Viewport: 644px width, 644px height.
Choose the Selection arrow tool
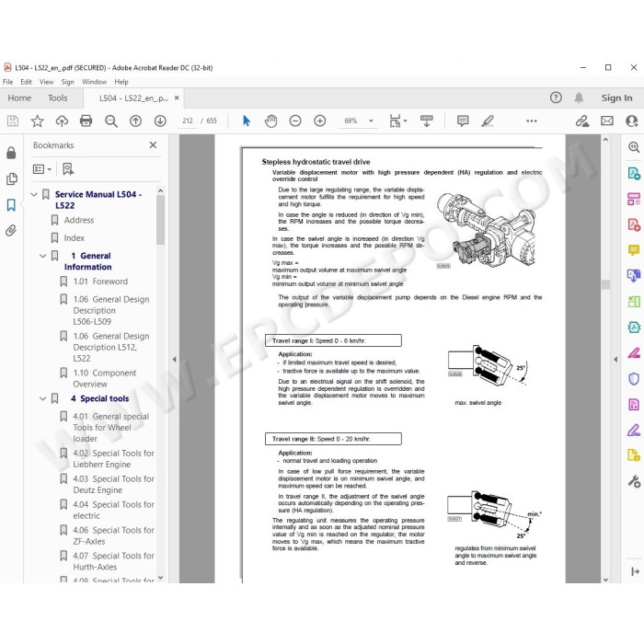pos(247,121)
